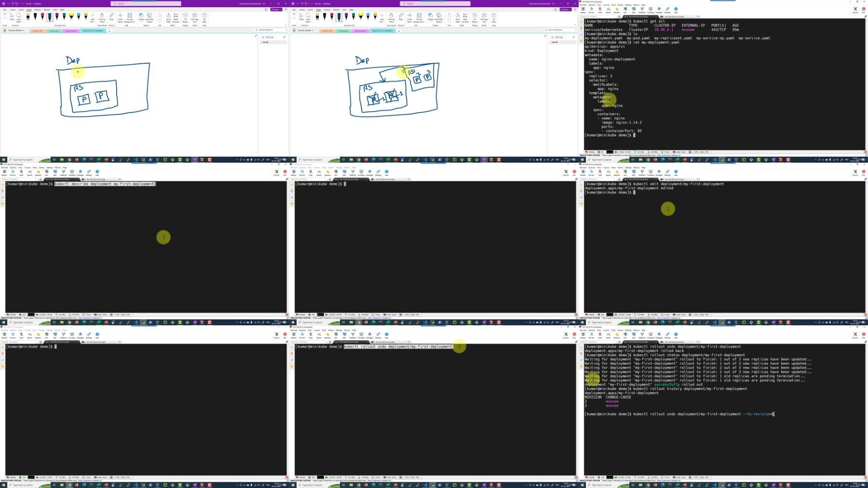This screenshot has height=488, width=868.
Task: Pick the yellow highlighter in OneNote with single RS sketch
Action: point(71,17)
